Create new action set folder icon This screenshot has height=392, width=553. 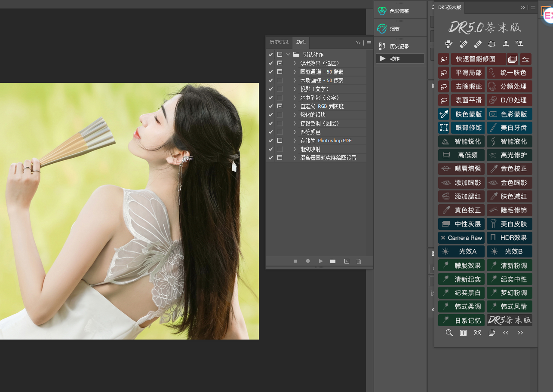333,261
